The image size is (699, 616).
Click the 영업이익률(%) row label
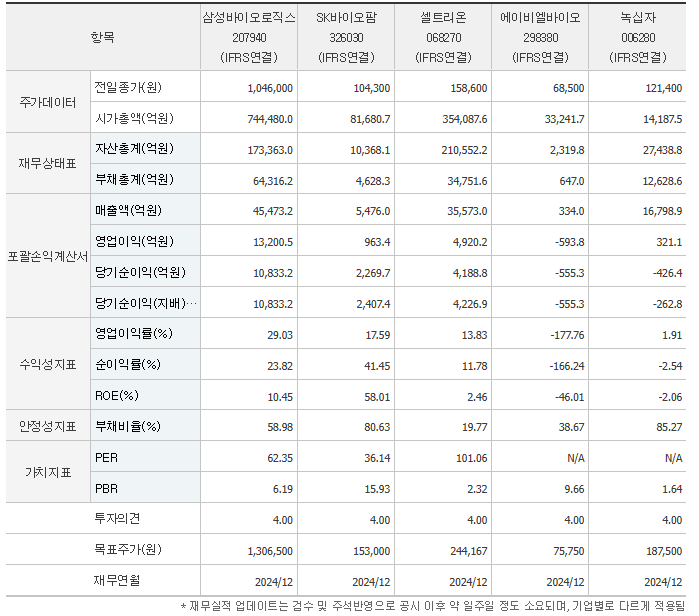[x=133, y=333]
